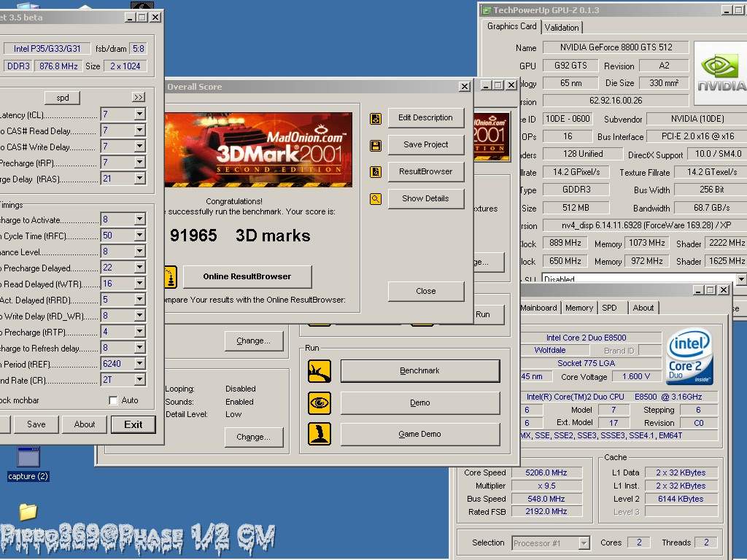
Task: Open the CAS# Write Delay dropdown
Action: (x=139, y=146)
